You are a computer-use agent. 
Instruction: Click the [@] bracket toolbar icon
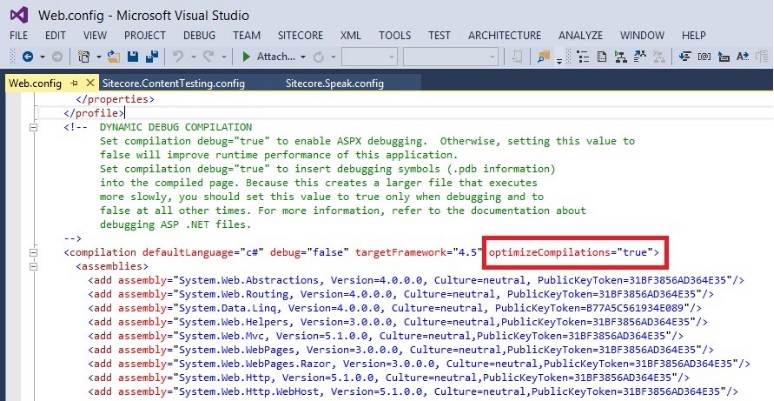click(x=704, y=57)
